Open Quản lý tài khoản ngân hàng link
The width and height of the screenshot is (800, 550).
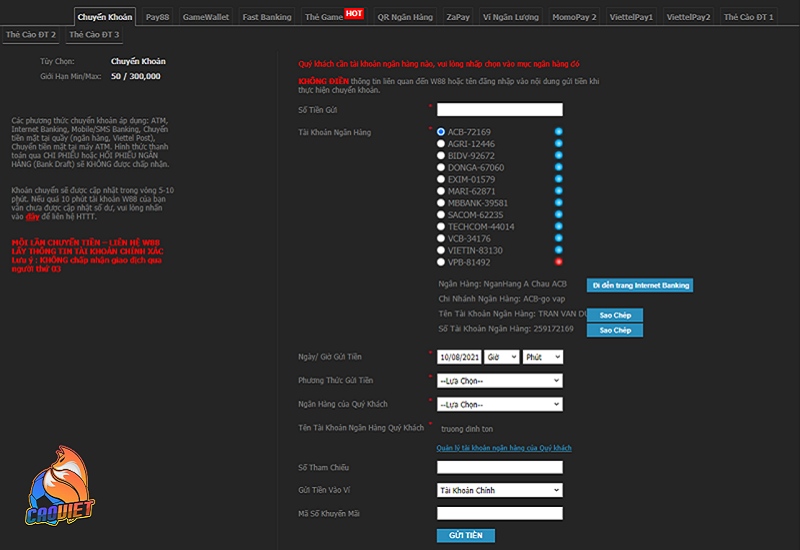(x=504, y=448)
